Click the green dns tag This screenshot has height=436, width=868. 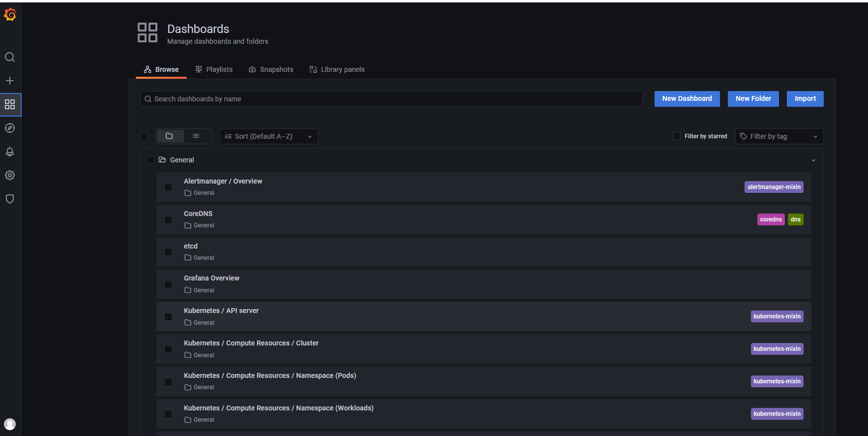tap(796, 219)
